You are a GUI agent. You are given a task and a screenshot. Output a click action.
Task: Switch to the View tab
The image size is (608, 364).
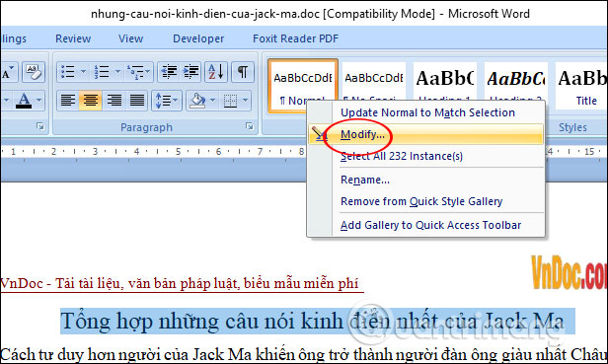pos(130,38)
